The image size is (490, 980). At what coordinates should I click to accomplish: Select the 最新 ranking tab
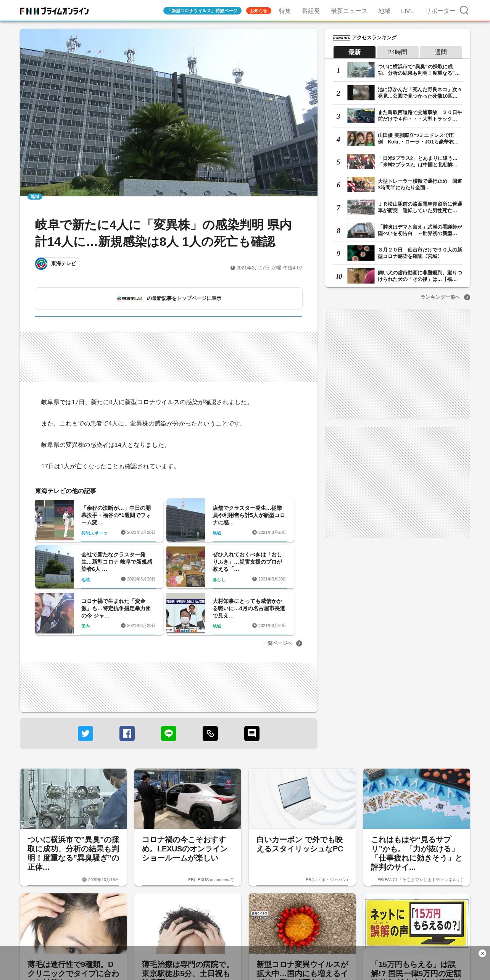(x=355, y=52)
